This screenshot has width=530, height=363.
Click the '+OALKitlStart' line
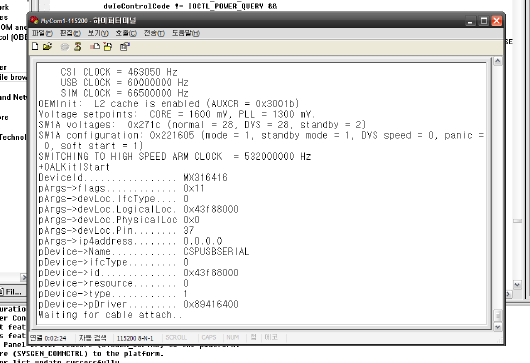74,167
